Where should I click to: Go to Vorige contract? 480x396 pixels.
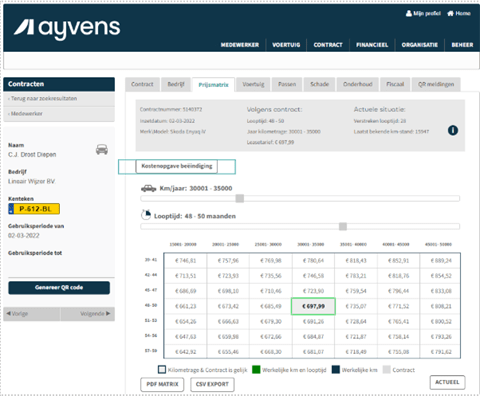[32, 314]
